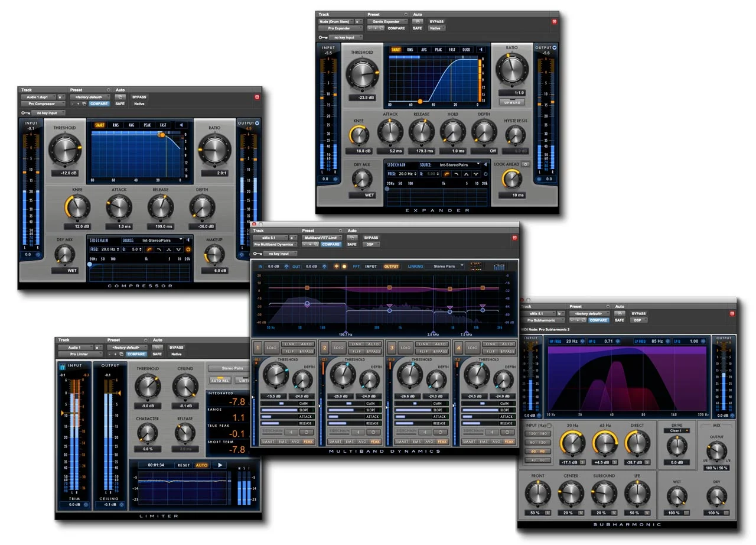Toggle BYPASS on band 2 of Multiband Dynamics
The image size is (756, 545).
(373, 351)
